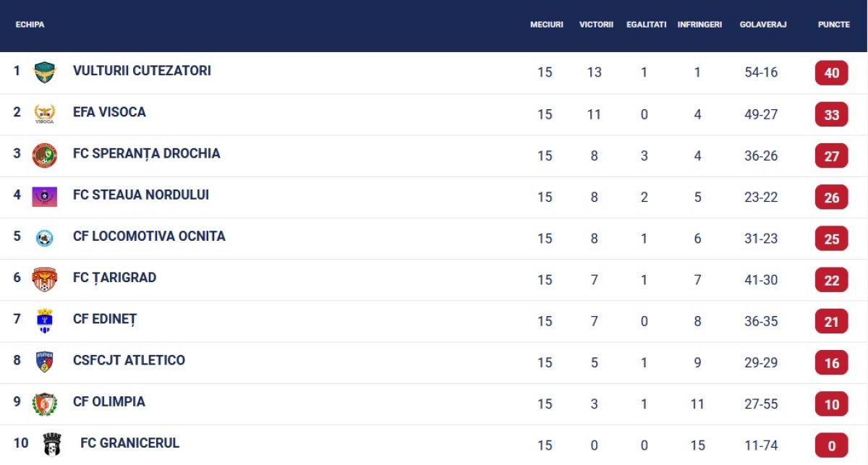The width and height of the screenshot is (868, 465).
Task: Click the CSFCJT Atletico shield logo
Action: click(x=45, y=362)
